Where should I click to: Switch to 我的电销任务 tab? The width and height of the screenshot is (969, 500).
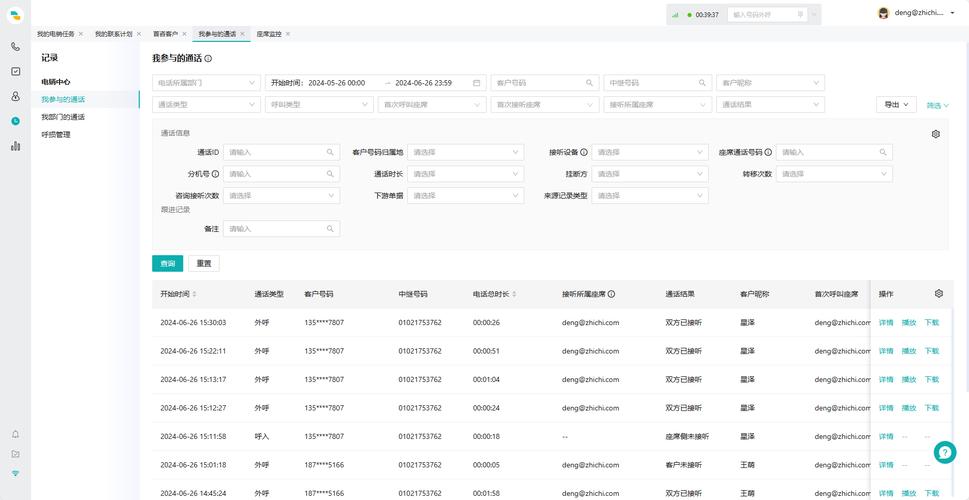coord(56,34)
